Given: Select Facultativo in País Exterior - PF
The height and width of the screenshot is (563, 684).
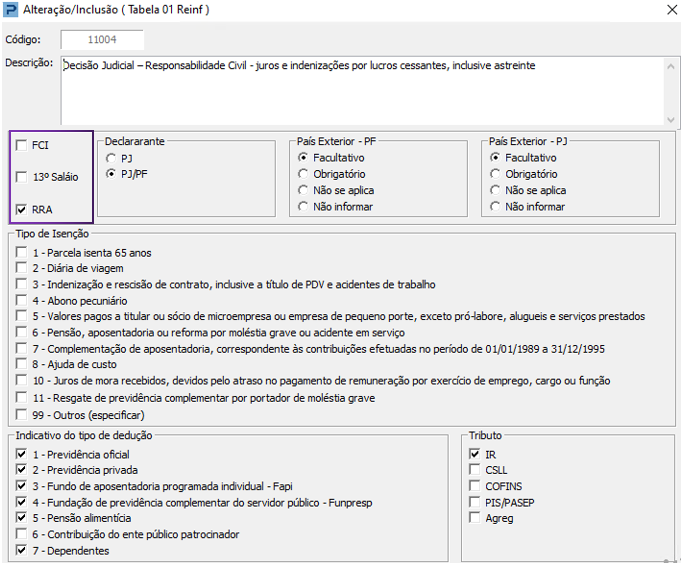Looking at the screenshot, I should coord(303,157).
